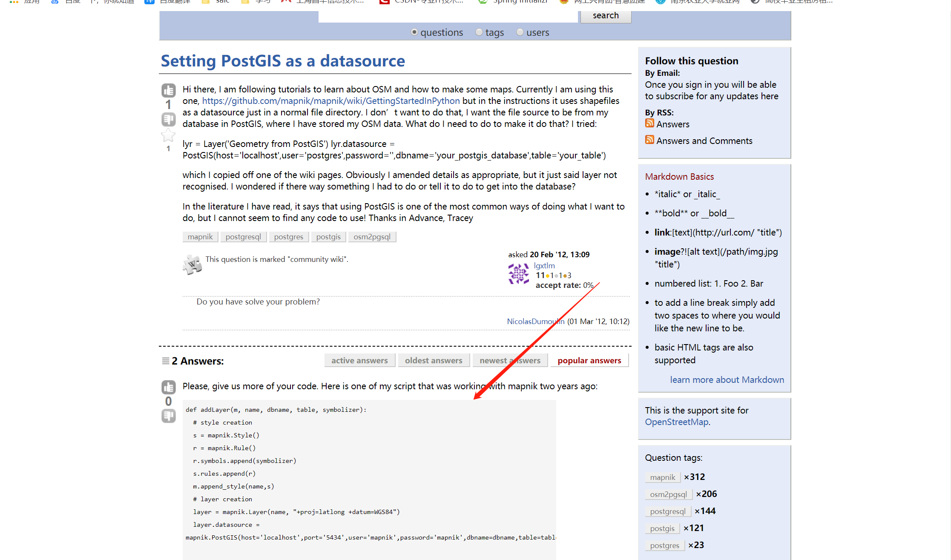This screenshot has width=951, height=560.
Task: Mark question as favorite with star
Action: tap(168, 135)
